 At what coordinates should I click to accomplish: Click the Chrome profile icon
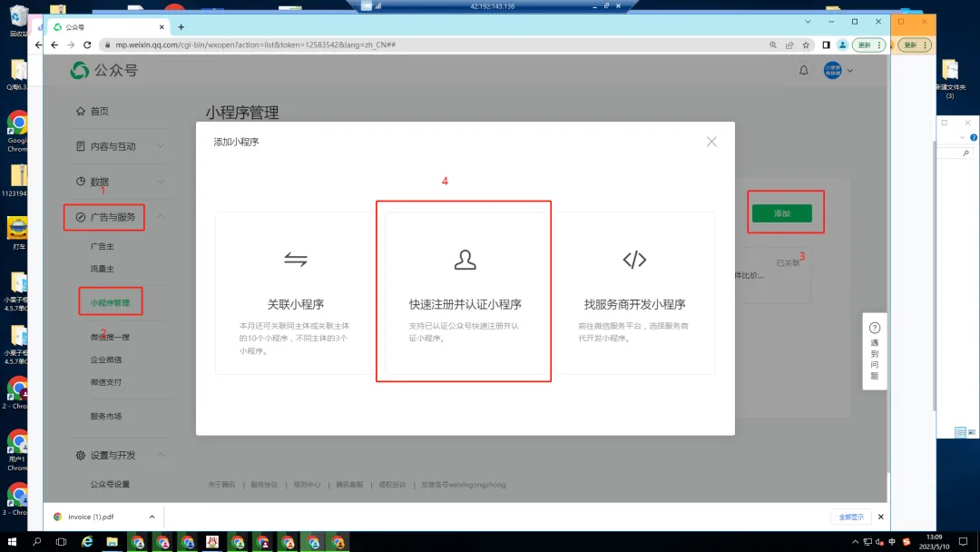pos(842,45)
